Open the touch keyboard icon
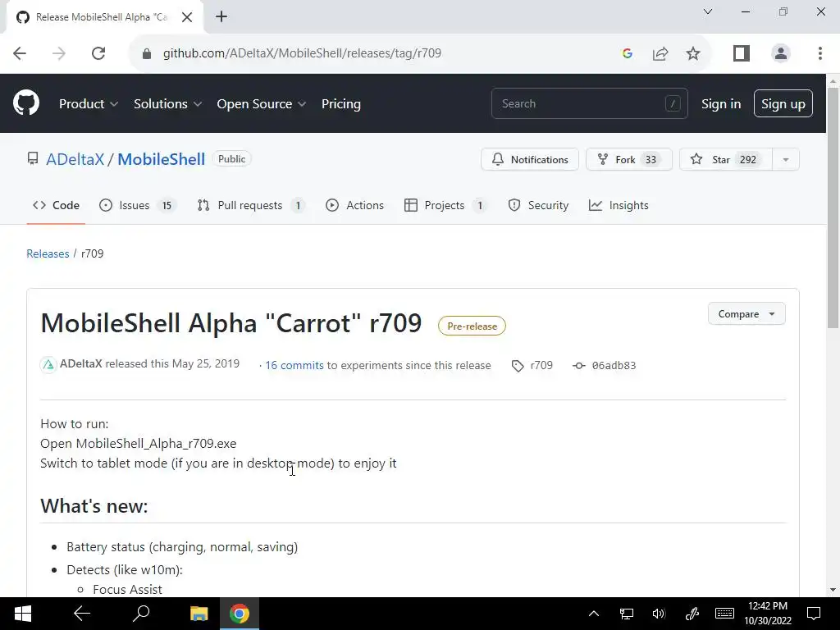 724,614
